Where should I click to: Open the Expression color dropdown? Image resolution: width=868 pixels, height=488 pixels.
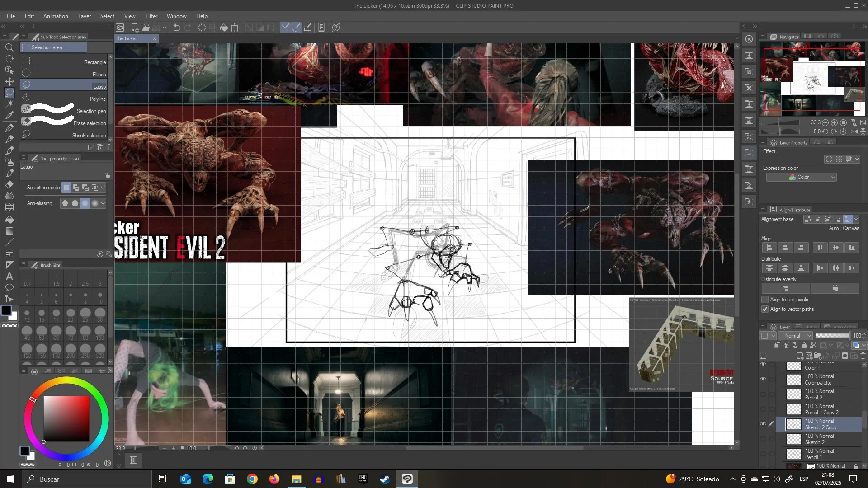pyautogui.click(x=801, y=177)
